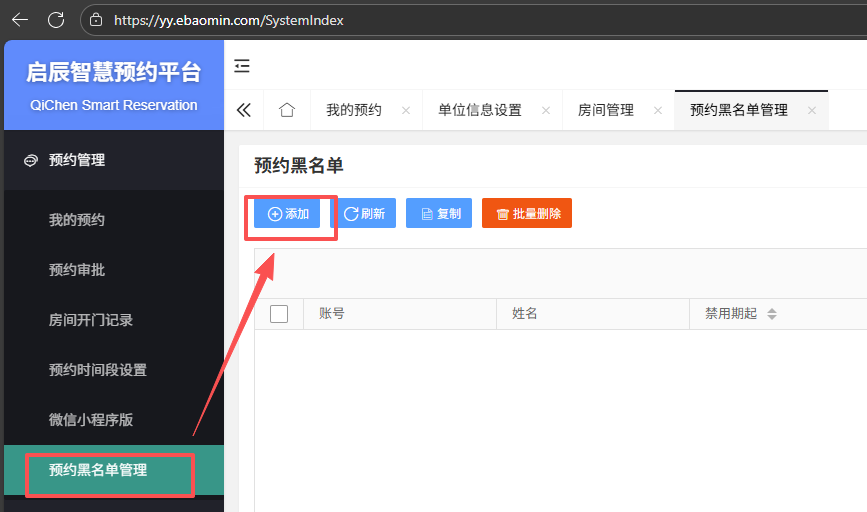Screen dimensions: 867x512
Task: Switch to the 房间管理 tab
Action: click(606, 110)
